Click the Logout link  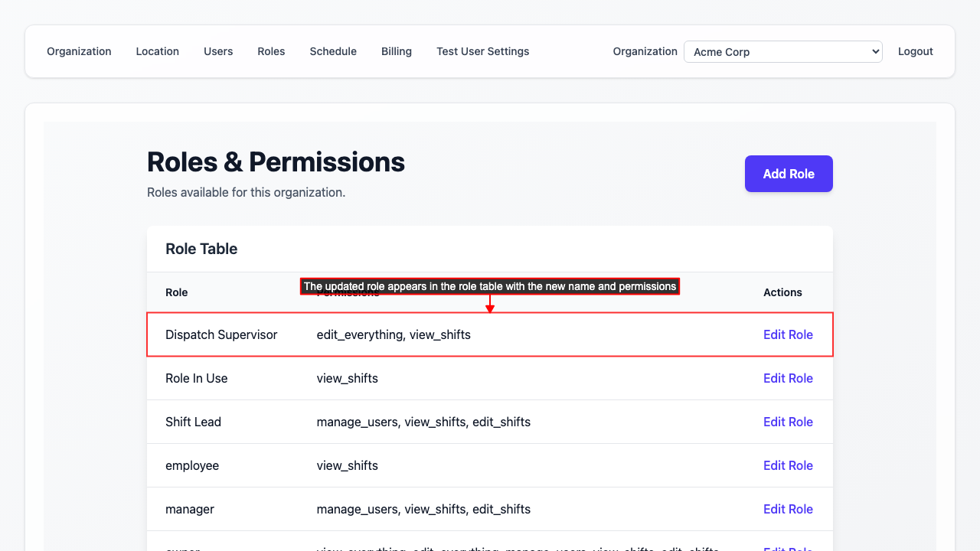pos(915,51)
